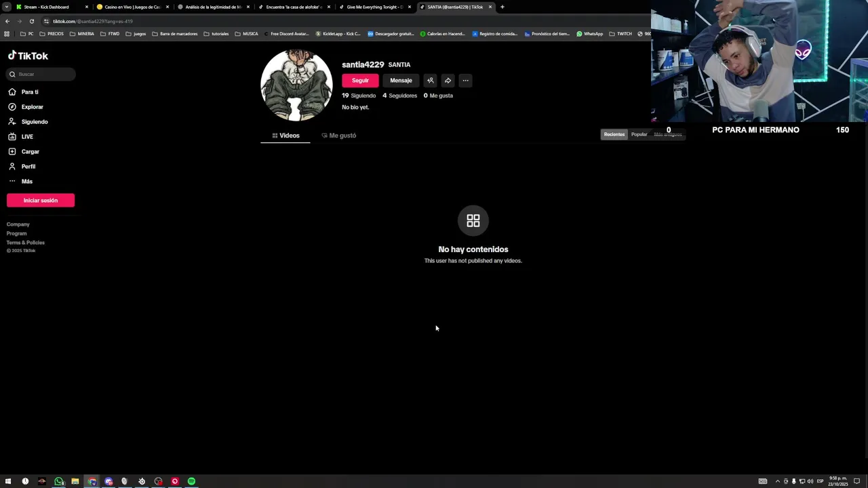Open WhatsApp bookmark
This screenshot has width=868, height=488.
tap(589, 33)
